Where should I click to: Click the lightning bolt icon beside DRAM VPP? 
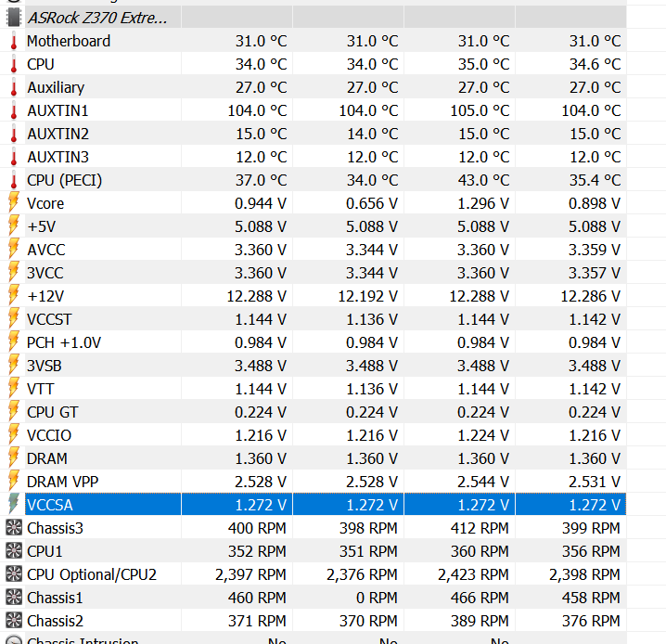pyautogui.click(x=14, y=481)
